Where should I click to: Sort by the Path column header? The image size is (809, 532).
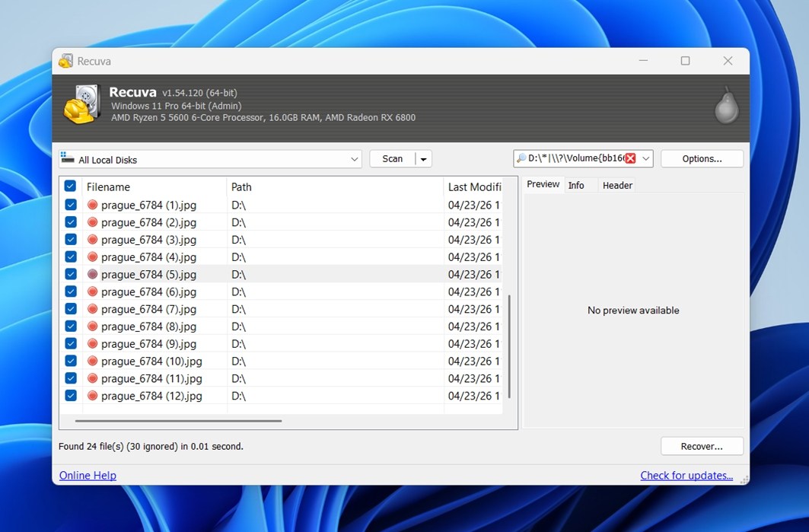coord(336,186)
